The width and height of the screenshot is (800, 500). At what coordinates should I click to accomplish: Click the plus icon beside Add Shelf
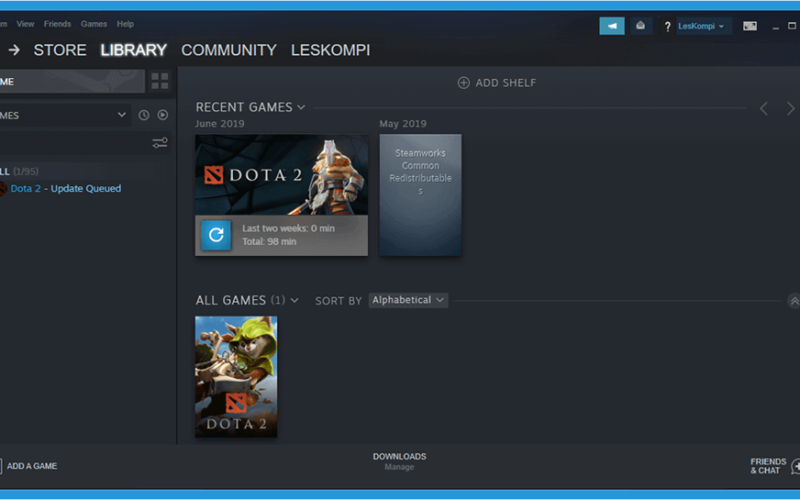[x=463, y=83]
